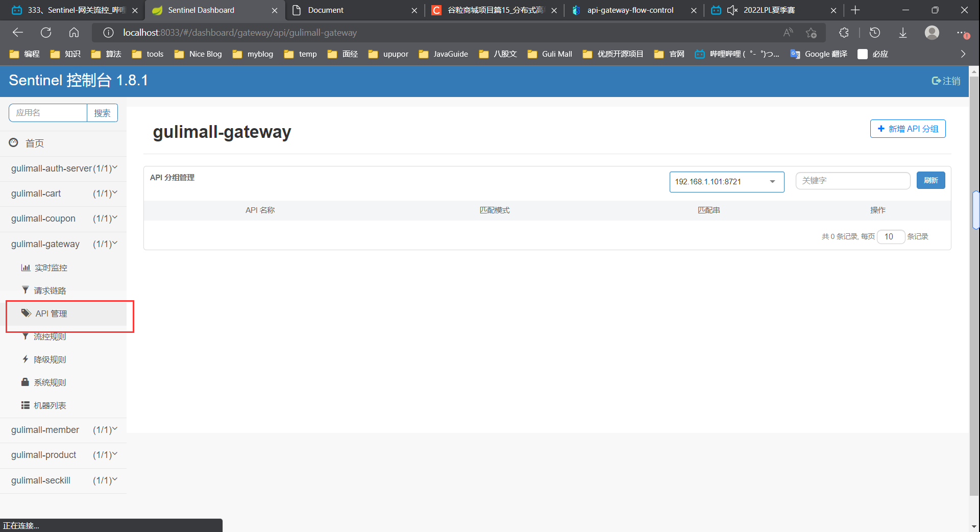This screenshot has height=532, width=980.
Task: Open the browser profile avatar
Action: click(932, 33)
